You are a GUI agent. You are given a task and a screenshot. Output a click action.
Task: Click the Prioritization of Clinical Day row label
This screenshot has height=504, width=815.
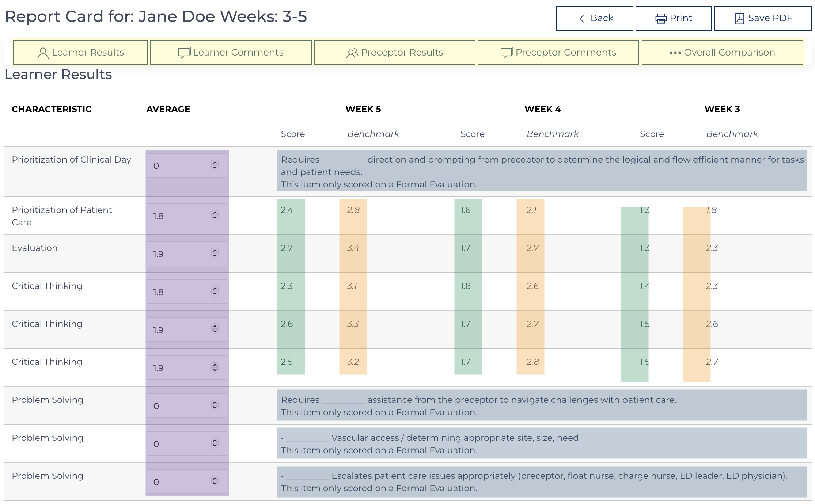[71, 160]
